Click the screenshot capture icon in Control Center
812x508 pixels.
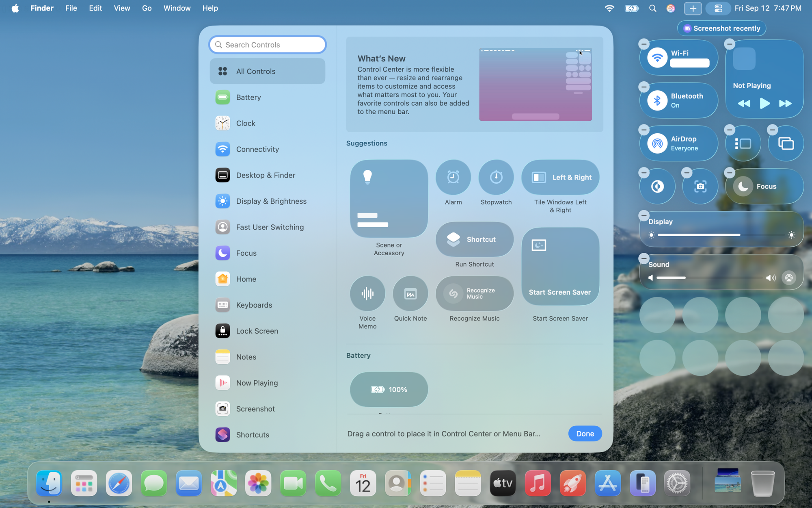700,187
